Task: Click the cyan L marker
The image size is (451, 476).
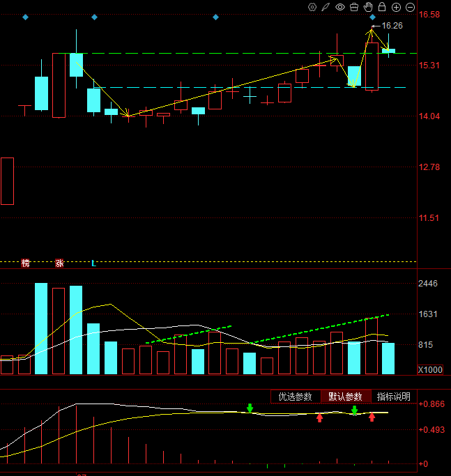Action: 94,263
